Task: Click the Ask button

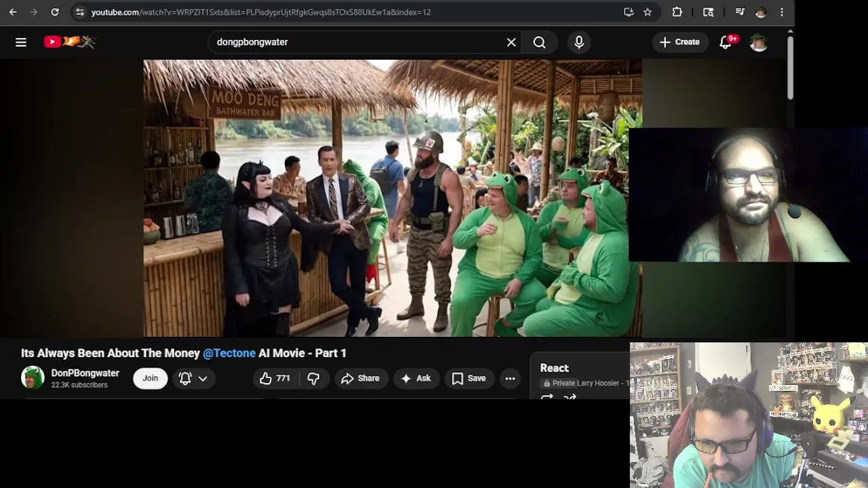Action: [416, 378]
